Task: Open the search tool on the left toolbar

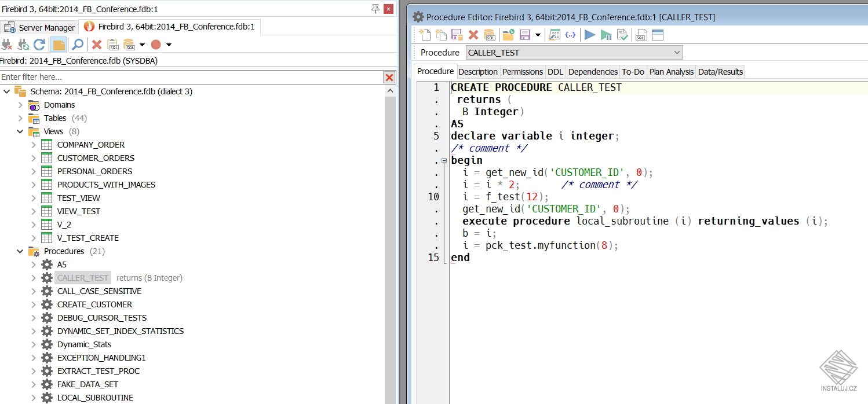Action: point(78,45)
